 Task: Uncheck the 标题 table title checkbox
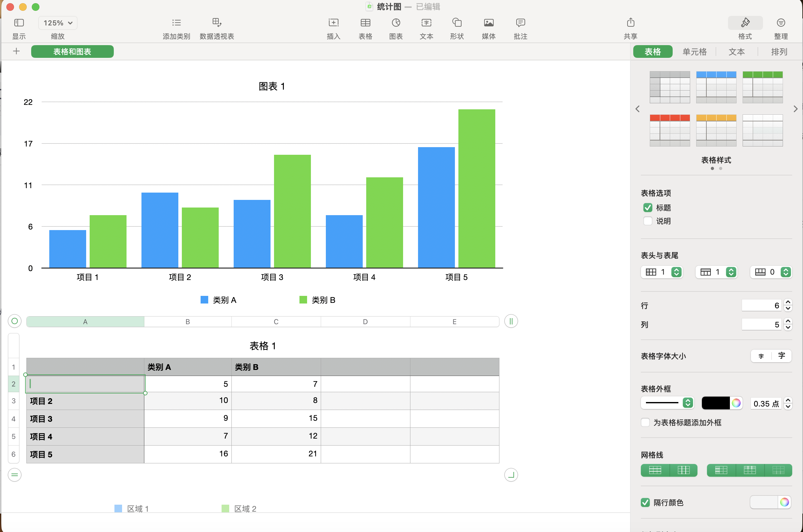pyautogui.click(x=648, y=207)
